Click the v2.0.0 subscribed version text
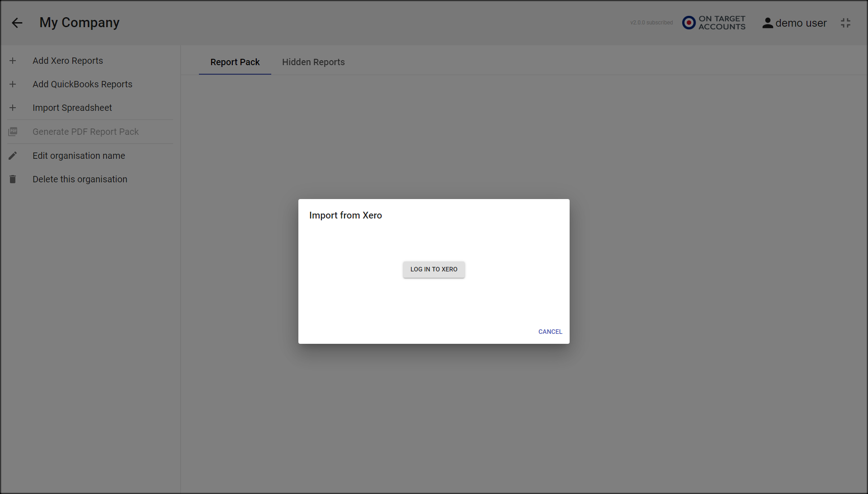The image size is (868, 494). (x=651, y=23)
